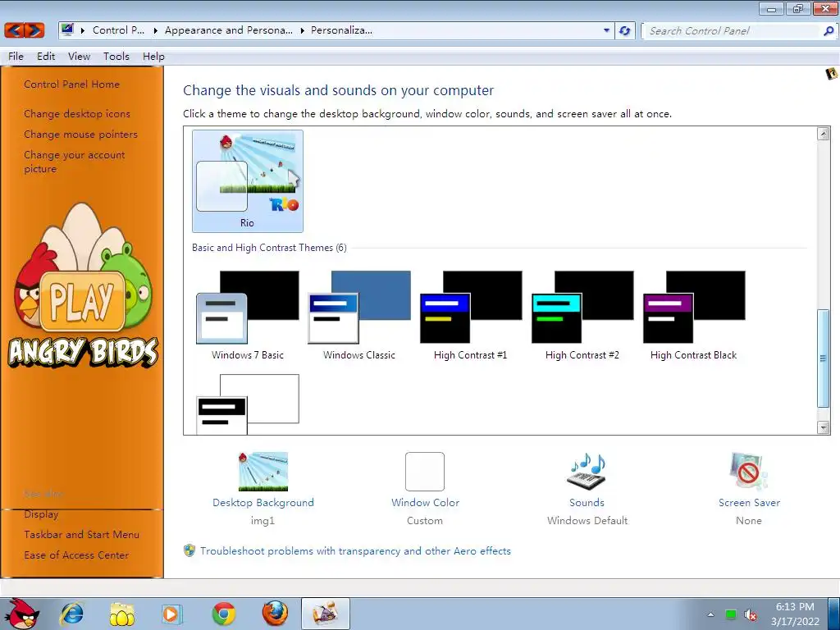Click the green network tray icon

(731, 614)
